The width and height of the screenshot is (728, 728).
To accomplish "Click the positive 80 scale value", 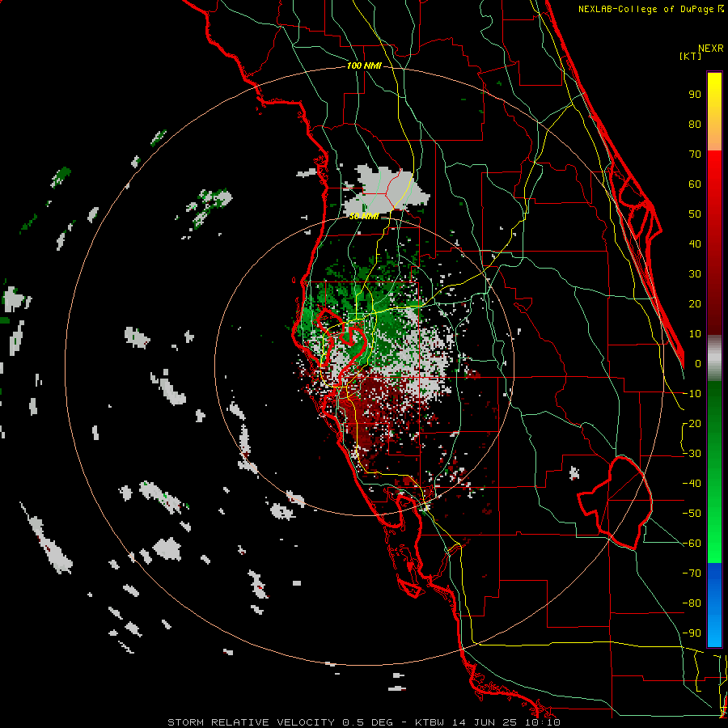I will click(695, 125).
